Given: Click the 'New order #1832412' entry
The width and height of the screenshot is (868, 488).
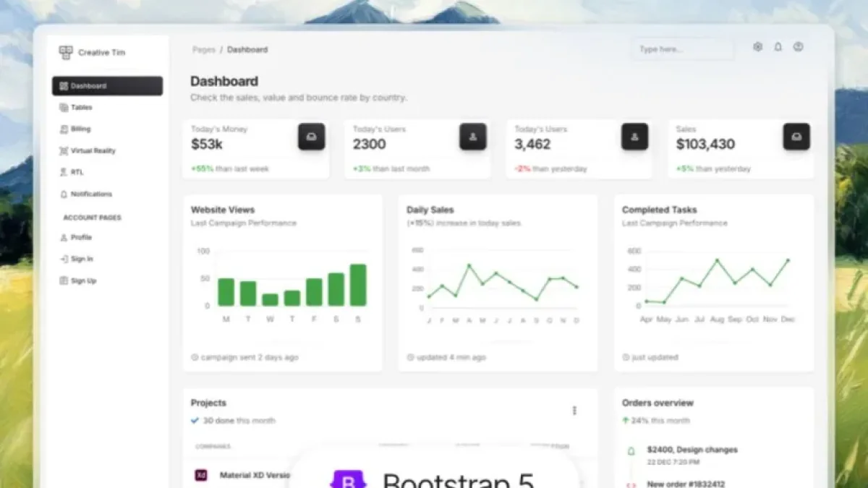Looking at the screenshot, I should coord(686,484).
